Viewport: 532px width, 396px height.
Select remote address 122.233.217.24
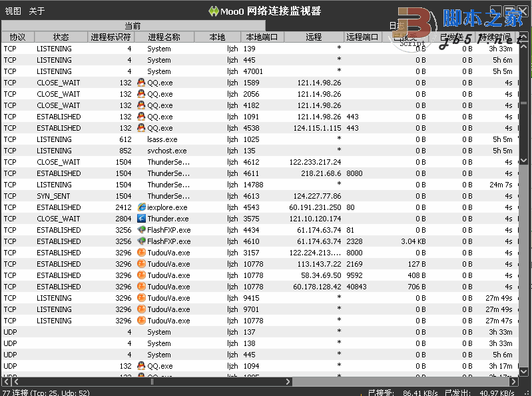[315, 162]
